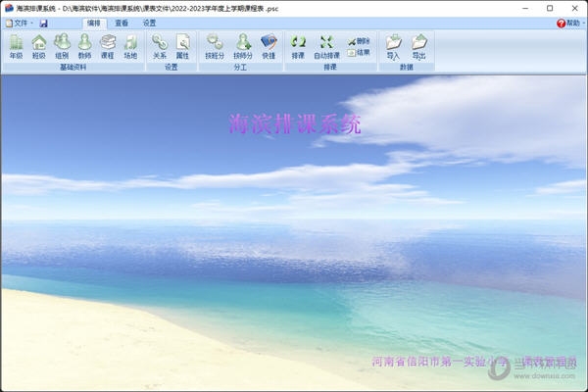The height and width of the screenshot is (392, 588).
Task: Click the 删除 delete item
Action: pyautogui.click(x=359, y=41)
